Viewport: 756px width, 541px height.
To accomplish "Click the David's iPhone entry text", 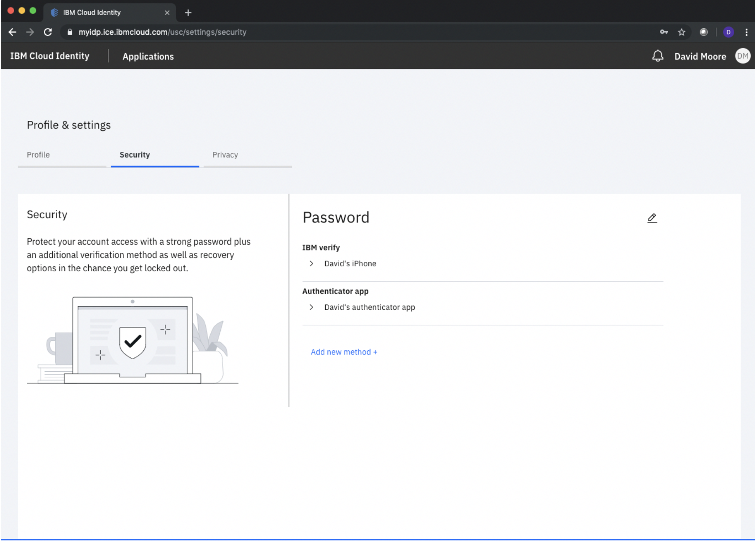I will (350, 264).
